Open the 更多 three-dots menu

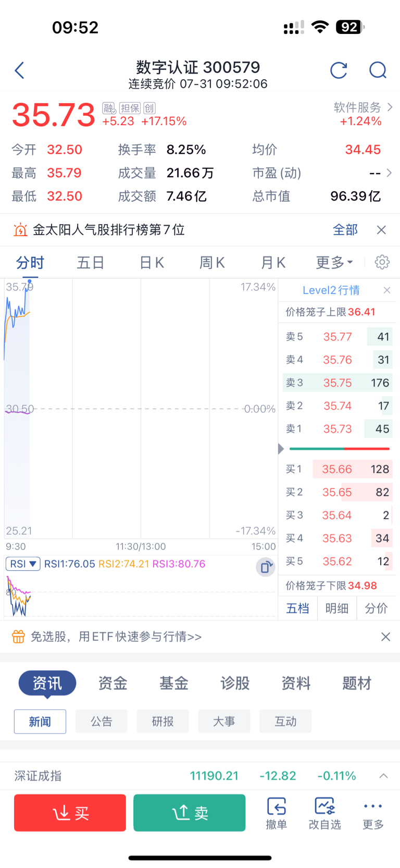click(373, 813)
